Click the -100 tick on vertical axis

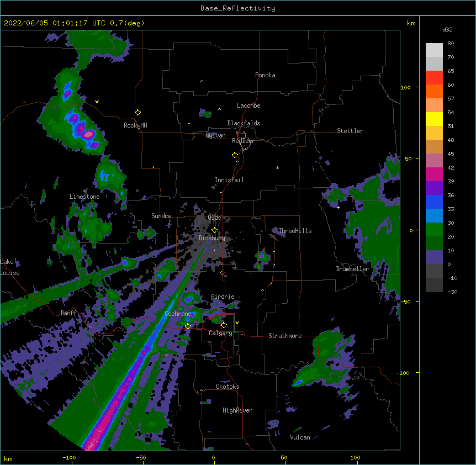click(x=404, y=373)
